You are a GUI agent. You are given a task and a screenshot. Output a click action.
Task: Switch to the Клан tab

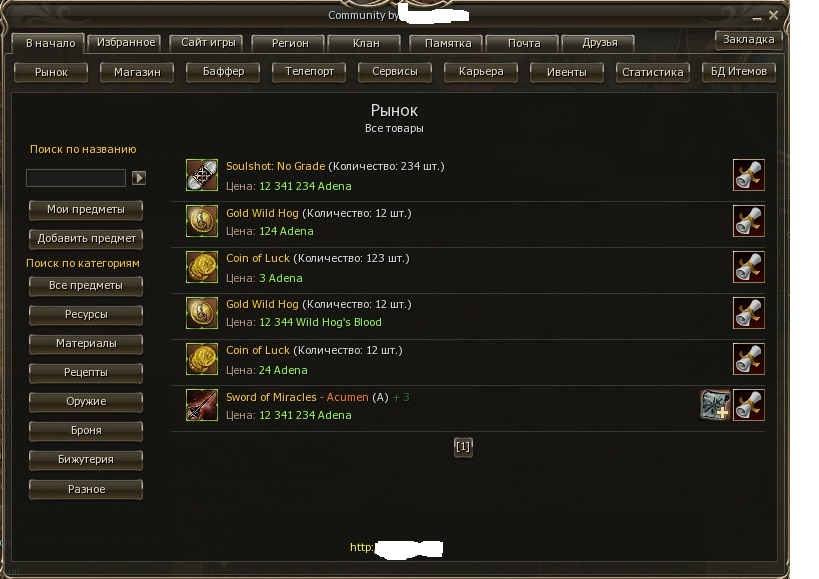point(366,43)
